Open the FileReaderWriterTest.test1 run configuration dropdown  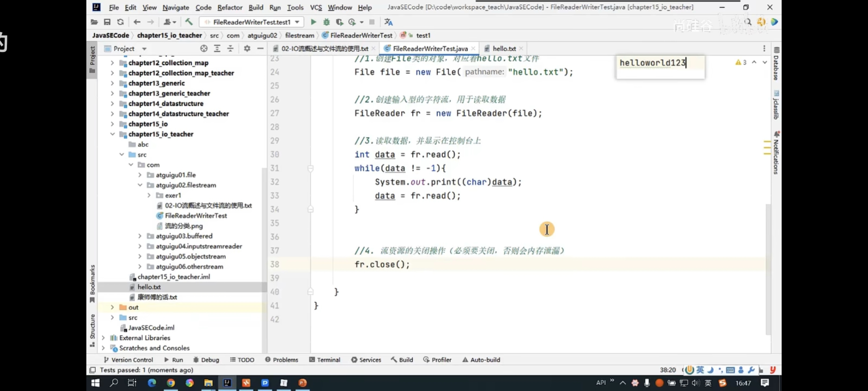pyautogui.click(x=252, y=22)
